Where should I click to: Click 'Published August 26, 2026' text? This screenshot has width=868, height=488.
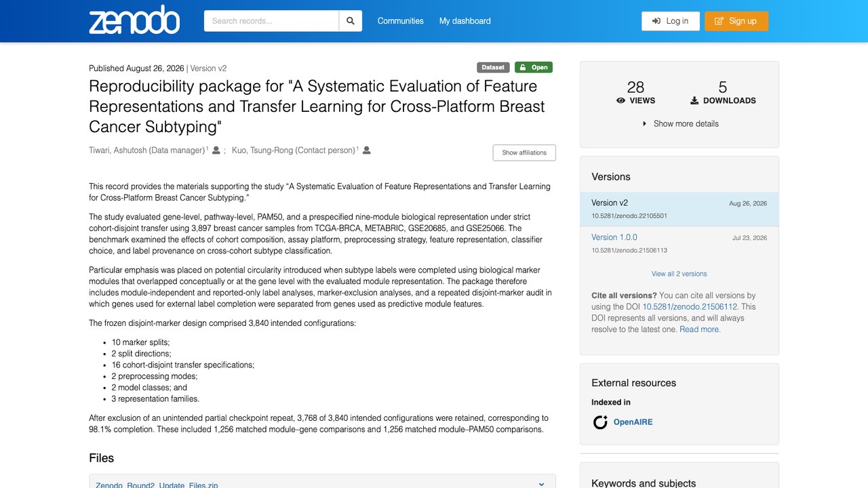click(x=136, y=68)
